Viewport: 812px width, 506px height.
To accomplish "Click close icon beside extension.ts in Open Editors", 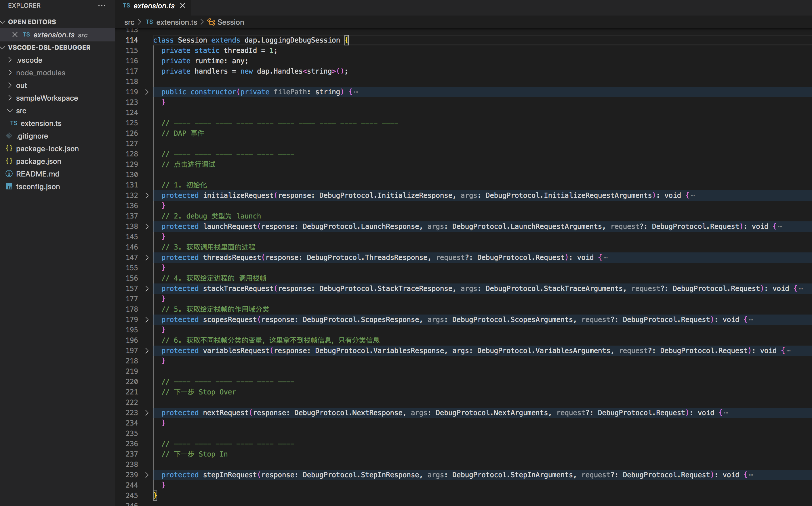I will (15, 35).
